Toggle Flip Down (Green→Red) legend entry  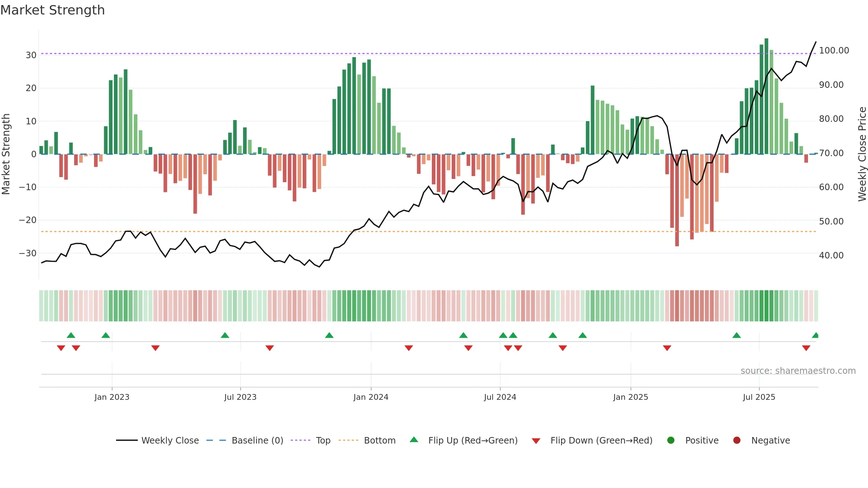coord(592,440)
